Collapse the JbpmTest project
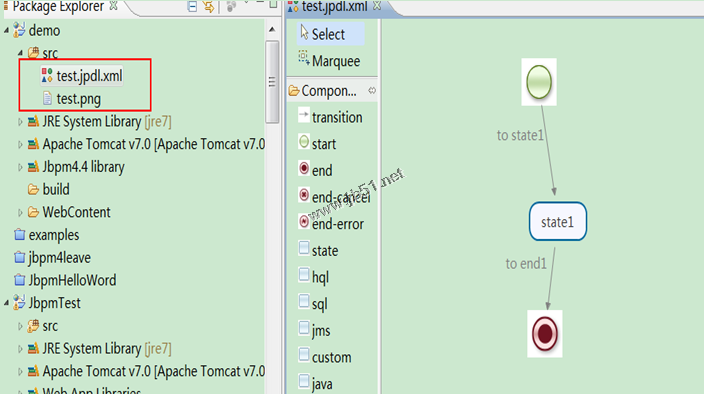 tap(6, 303)
